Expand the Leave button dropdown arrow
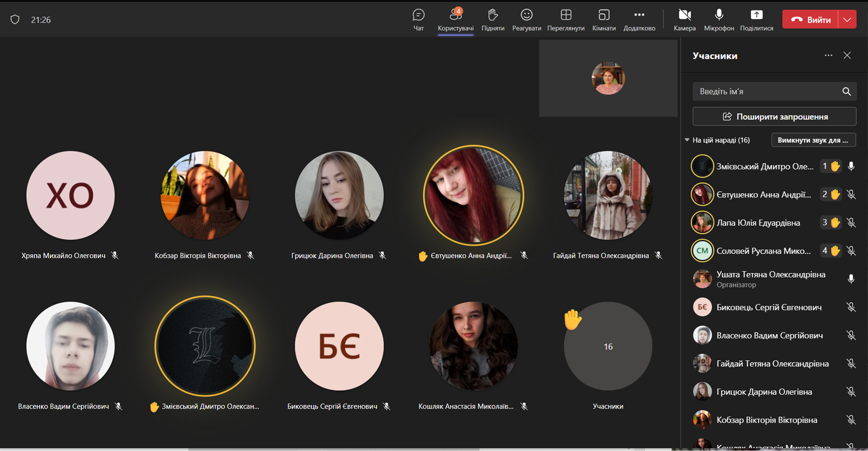Image resolution: width=868 pixels, height=451 pixels. (847, 20)
